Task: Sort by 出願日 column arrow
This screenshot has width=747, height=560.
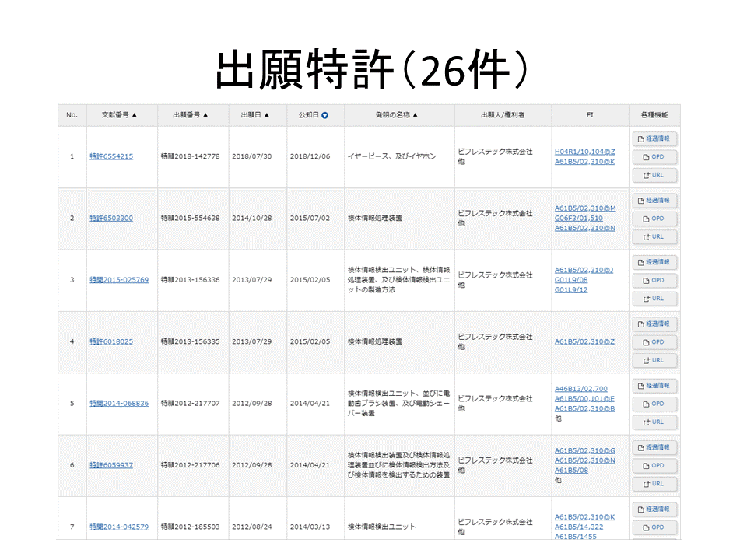Action: pyautogui.click(x=267, y=115)
